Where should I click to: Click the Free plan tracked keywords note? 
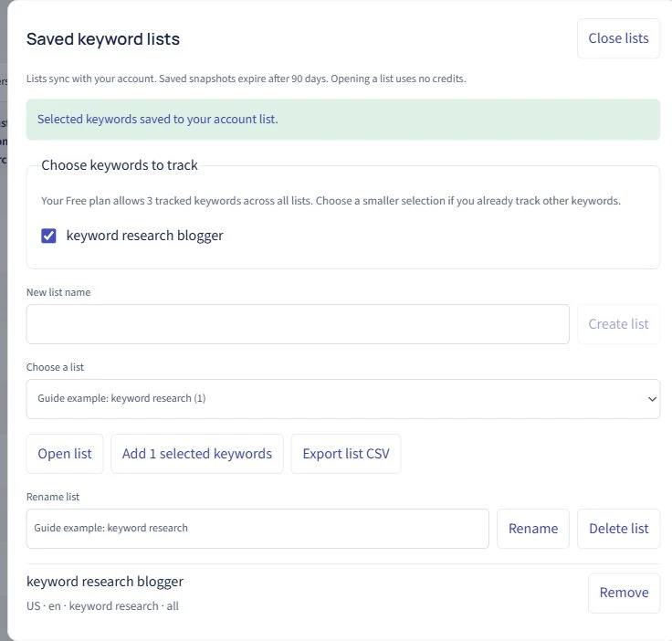pyautogui.click(x=331, y=201)
